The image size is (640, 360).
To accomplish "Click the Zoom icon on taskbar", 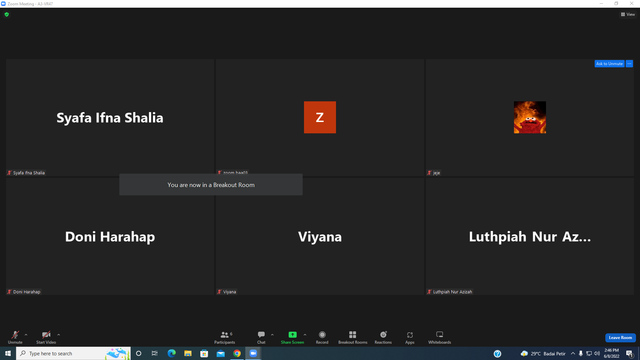I will pos(253,353).
